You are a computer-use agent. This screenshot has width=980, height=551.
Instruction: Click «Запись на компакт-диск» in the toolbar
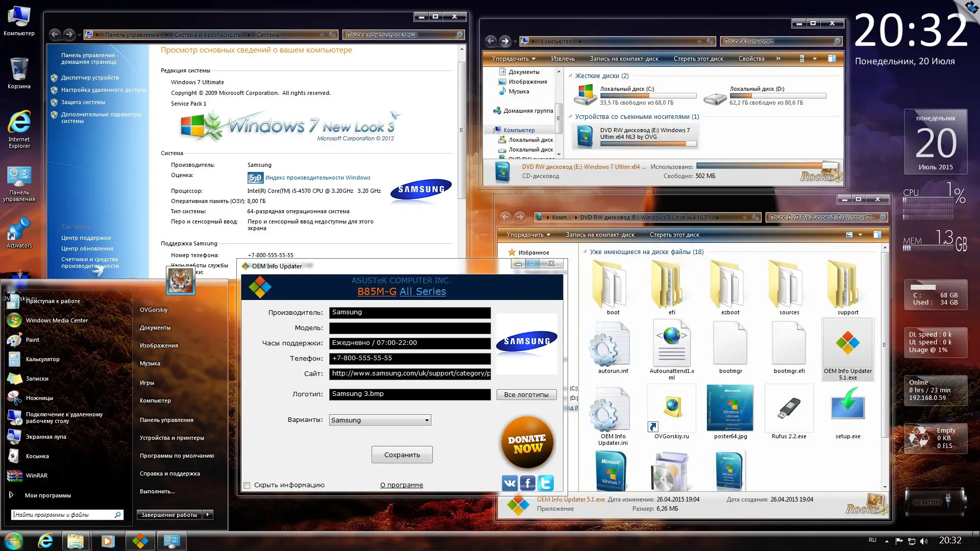(623, 59)
